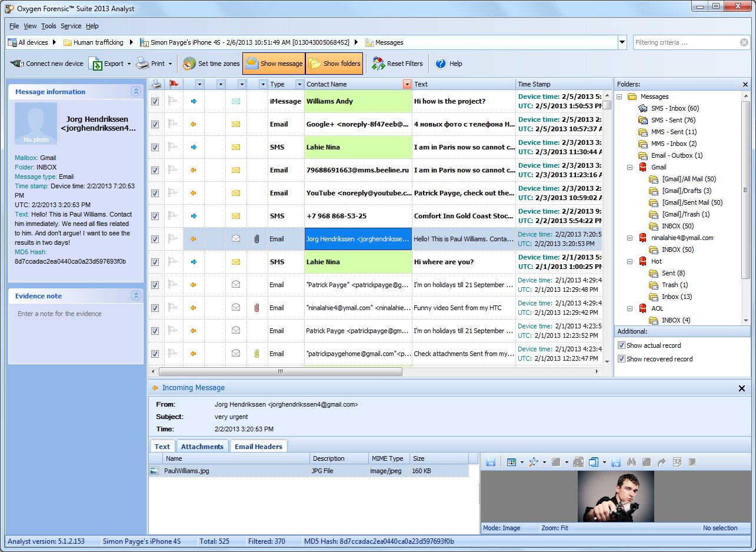Screen dimensions: 756x552
Task: Uncheck the 79688691663@mms.beeline.ru row checkbox
Action: pyautogui.click(x=155, y=170)
